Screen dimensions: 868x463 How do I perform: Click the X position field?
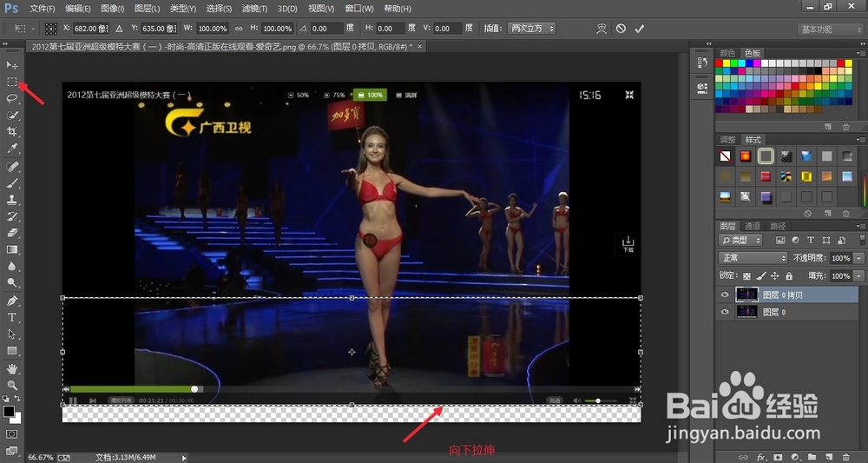[x=91, y=29]
